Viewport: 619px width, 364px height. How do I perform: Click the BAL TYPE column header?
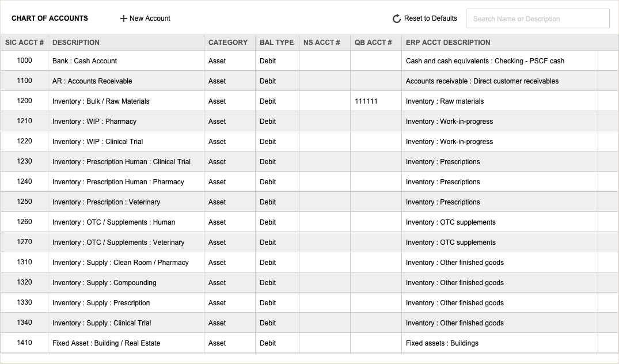tap(276, 43)
